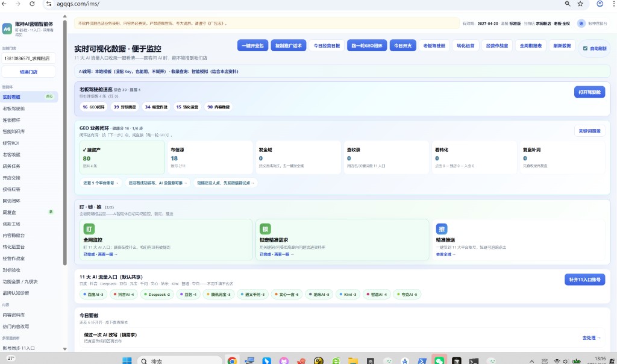
Task: Click the Windows Start button
Action: (127, 360)
